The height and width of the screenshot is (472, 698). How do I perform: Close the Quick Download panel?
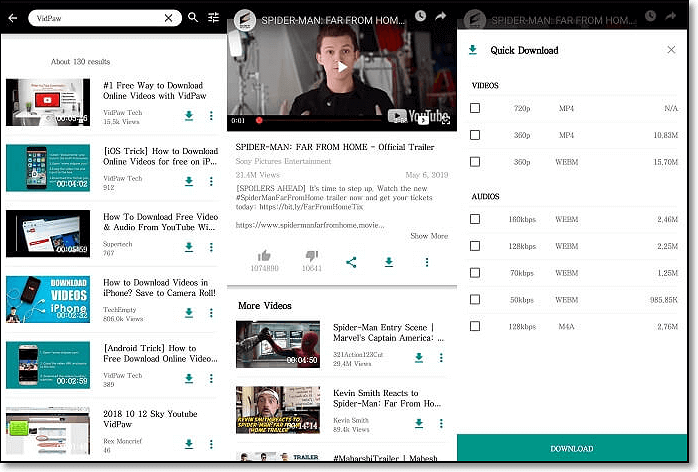pos(671,50)
